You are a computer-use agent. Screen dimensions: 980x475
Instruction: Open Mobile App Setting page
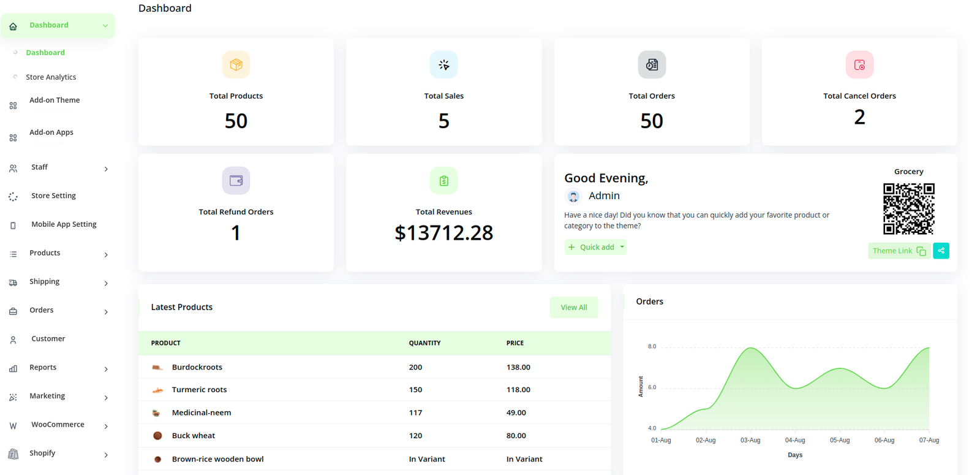(64, 224)
